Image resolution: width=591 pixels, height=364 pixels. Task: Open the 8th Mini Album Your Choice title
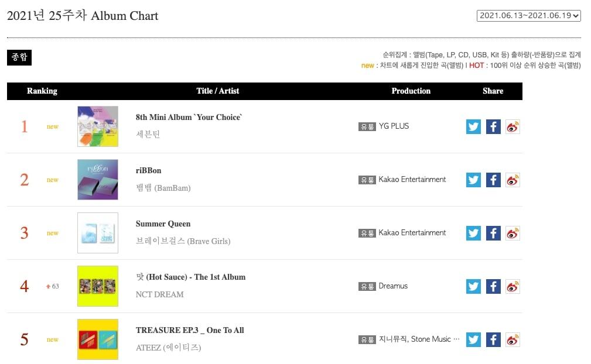[189, 117]
